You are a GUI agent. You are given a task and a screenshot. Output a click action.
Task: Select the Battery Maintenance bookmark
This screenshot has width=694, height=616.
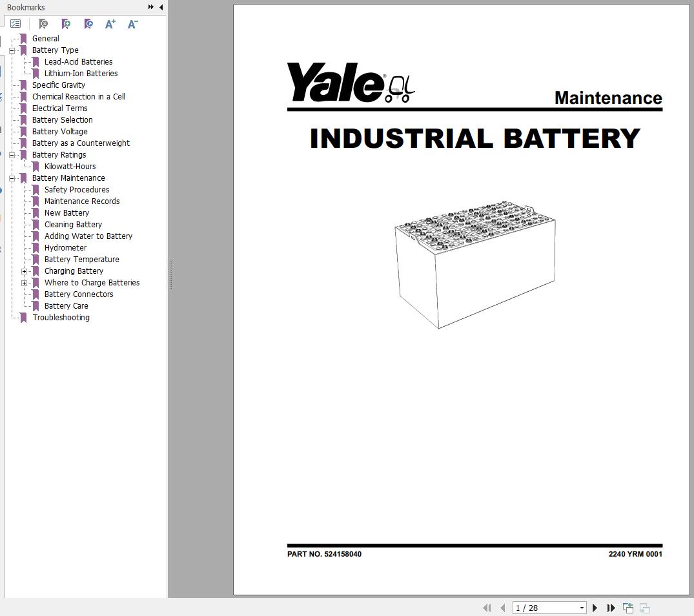[68, 178]
